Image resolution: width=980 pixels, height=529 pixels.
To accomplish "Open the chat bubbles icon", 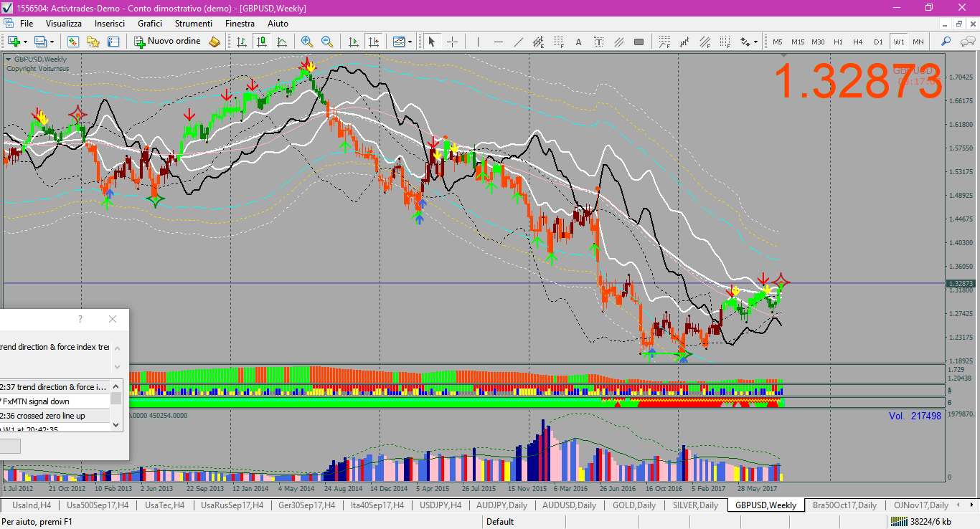I will pos(966,42).
